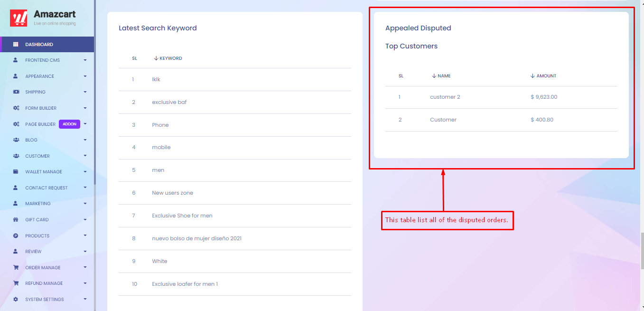Click the System Settings gear icon
644x311 pixels.
(x=16, y=300)
